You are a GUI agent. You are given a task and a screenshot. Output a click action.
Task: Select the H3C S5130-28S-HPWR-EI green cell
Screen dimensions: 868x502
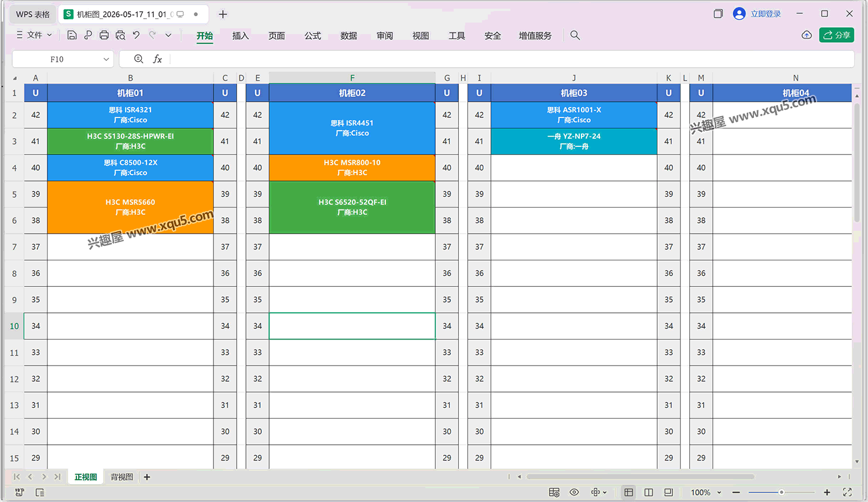coord(130,141)
